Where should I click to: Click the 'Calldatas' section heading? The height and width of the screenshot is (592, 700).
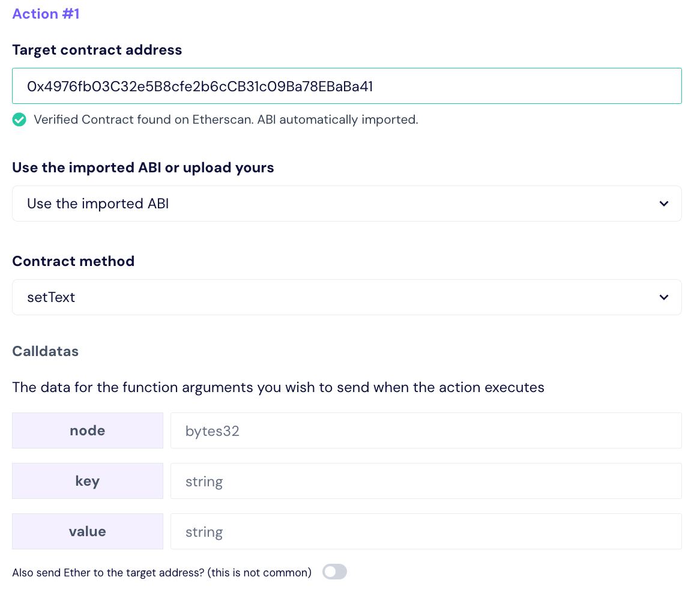[x=45, y=351]
